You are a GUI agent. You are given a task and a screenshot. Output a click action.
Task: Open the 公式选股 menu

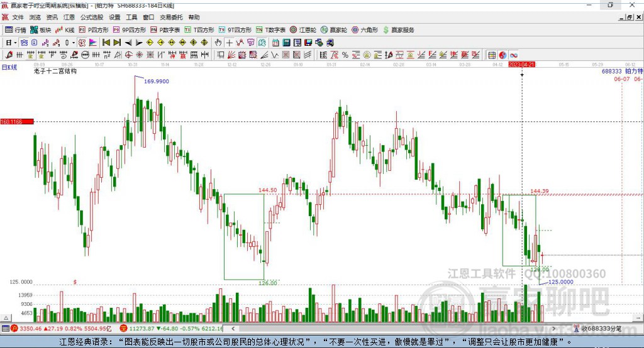(92, 17)
